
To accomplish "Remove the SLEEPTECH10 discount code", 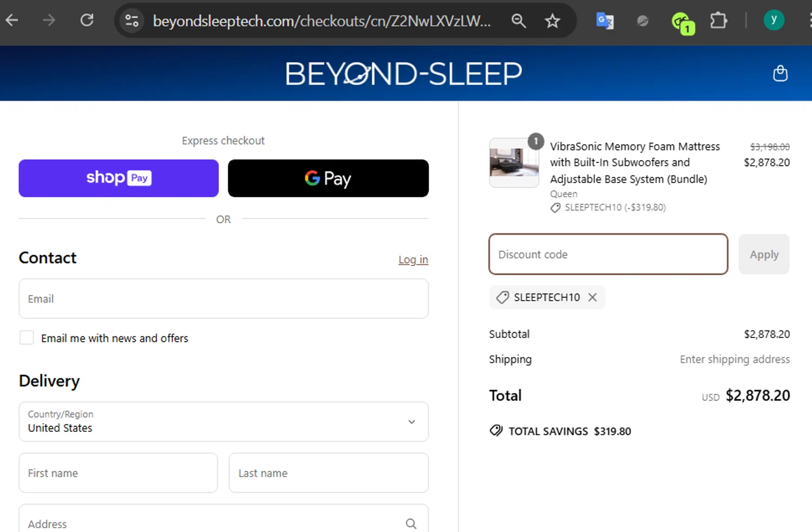I will [x=593, y=297].
